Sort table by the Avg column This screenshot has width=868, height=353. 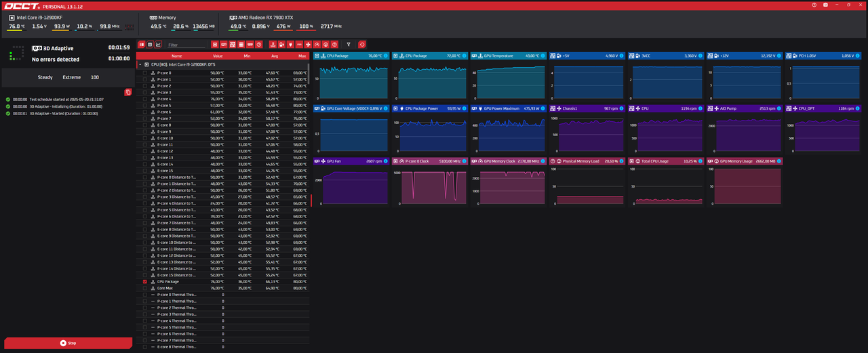coord(275,56)
